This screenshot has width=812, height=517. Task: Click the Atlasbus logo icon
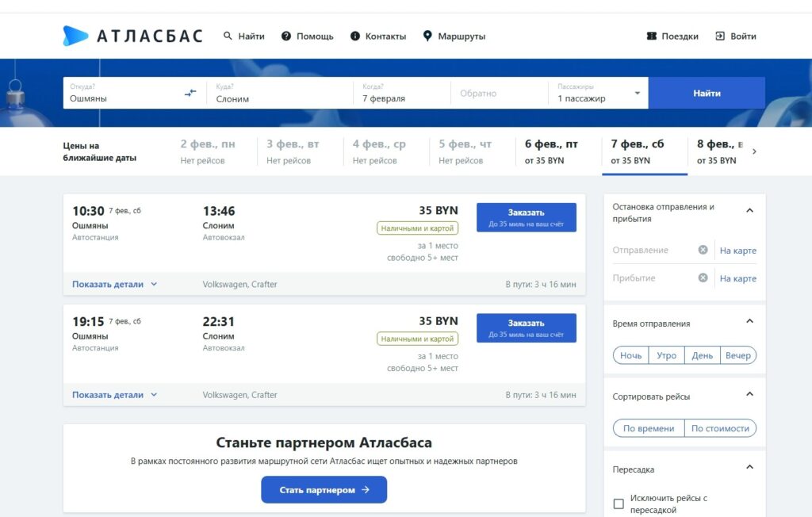click(x=76, y=36)
